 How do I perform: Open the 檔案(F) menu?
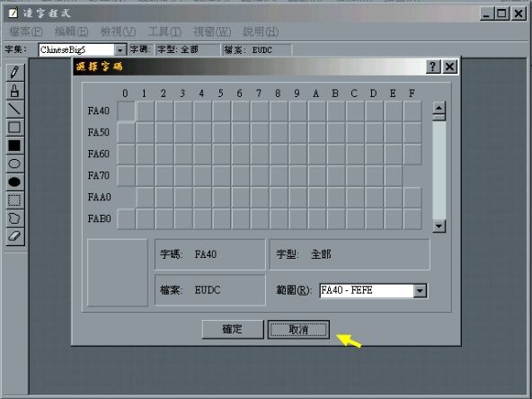[x=26, y=31]
